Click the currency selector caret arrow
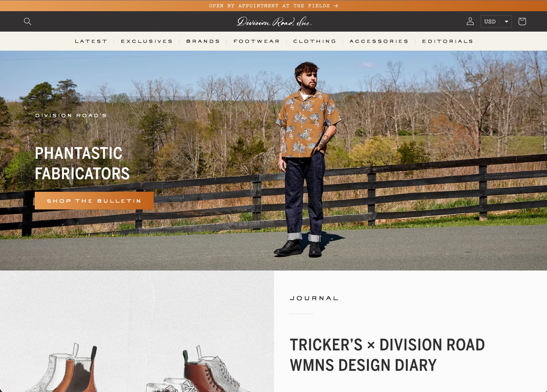This screenshot has height=392, width=547. point(506,21)
